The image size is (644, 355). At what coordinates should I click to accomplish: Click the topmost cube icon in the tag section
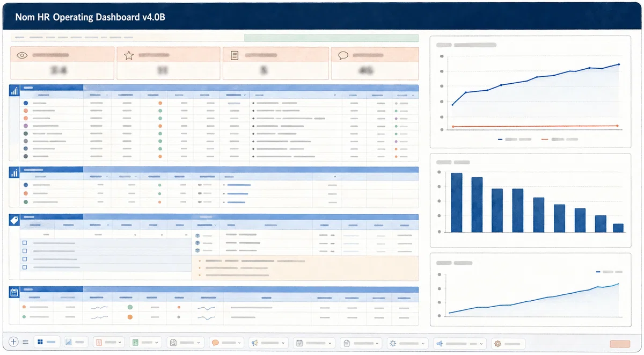(x=197, y=235)
